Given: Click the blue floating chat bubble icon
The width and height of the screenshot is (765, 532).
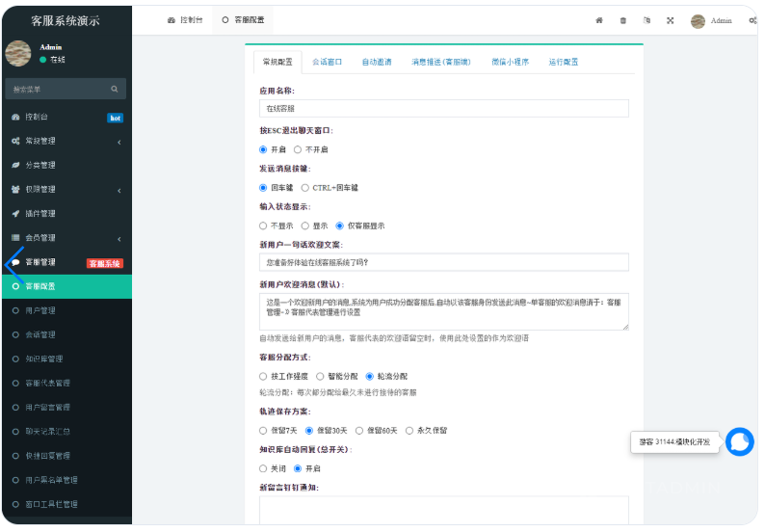Looking at the screenshot, I should pos(739,441).
